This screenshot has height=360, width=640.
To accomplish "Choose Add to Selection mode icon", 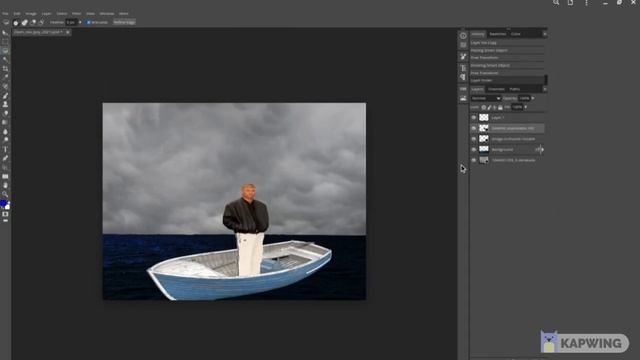I will tap(24, 23).
